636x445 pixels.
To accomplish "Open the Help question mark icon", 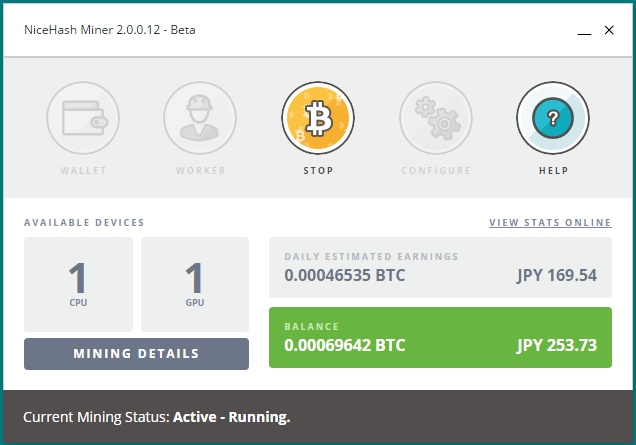I will click(553, 118).
